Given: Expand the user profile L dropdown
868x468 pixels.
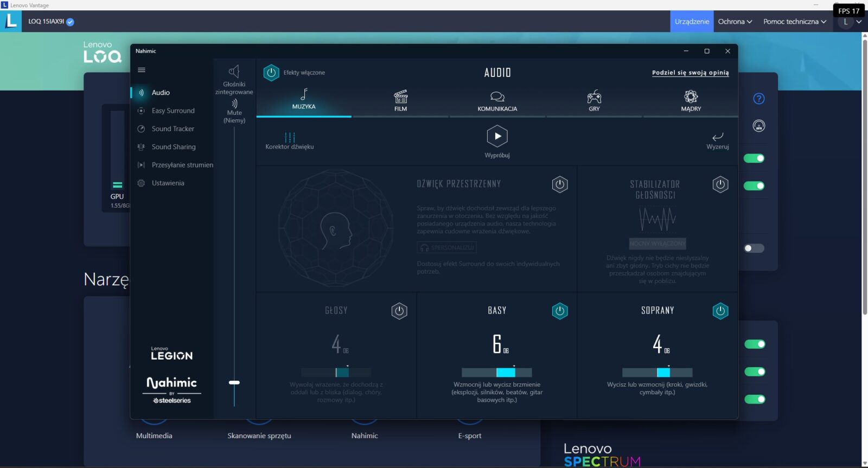Looking at the screenshot, I should point(850,22).
